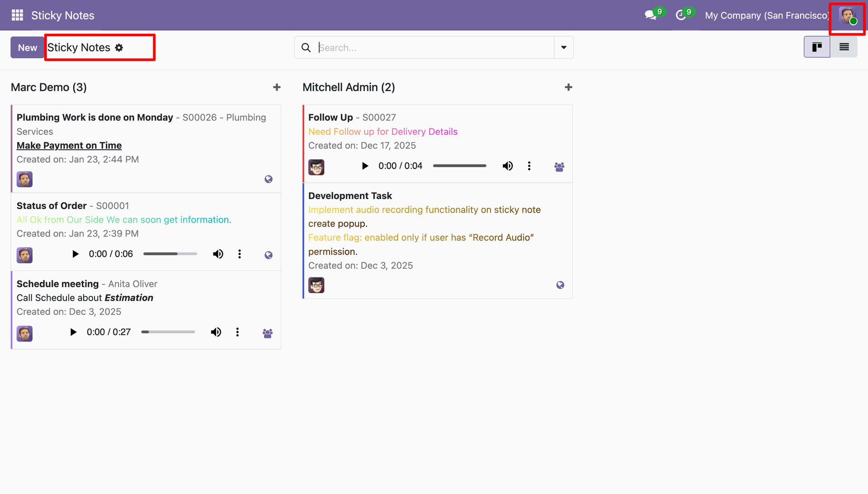Open the My Company (San Francisco) switcher
This screenshot has width=868, height=494.
(767, 15)
